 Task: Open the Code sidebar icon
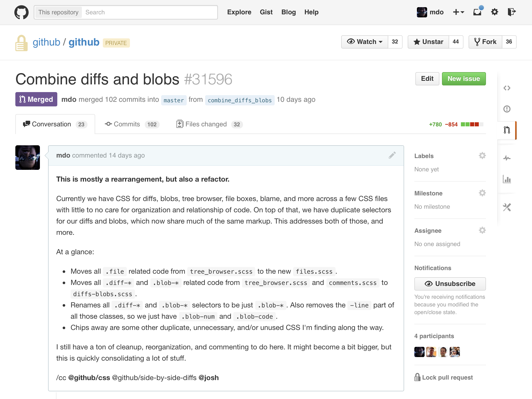point(507,88)
